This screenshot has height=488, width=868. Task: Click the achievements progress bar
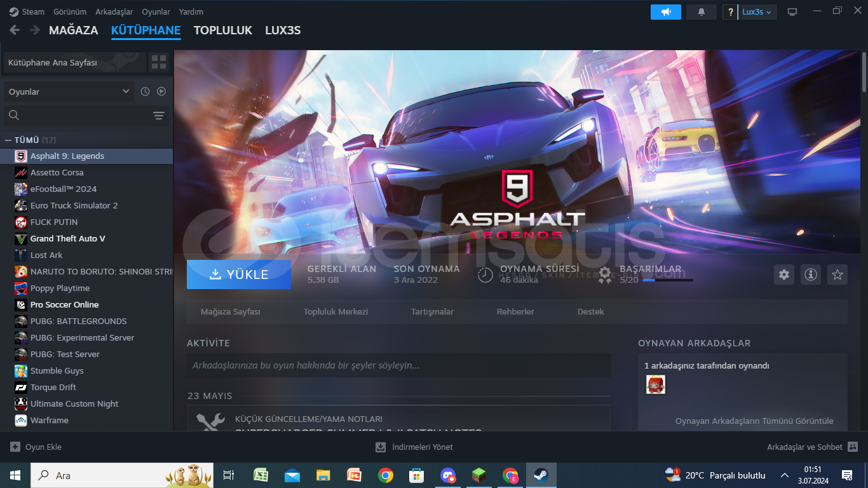point(667,280)
